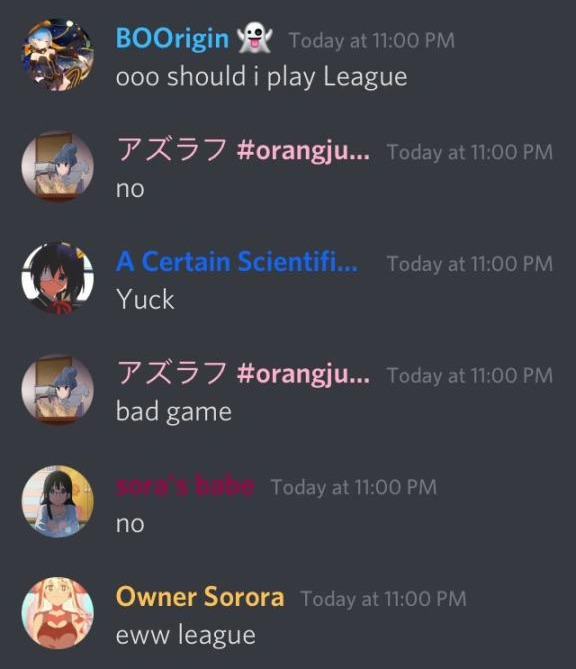Click the sora's babe username

pos(185,486)
